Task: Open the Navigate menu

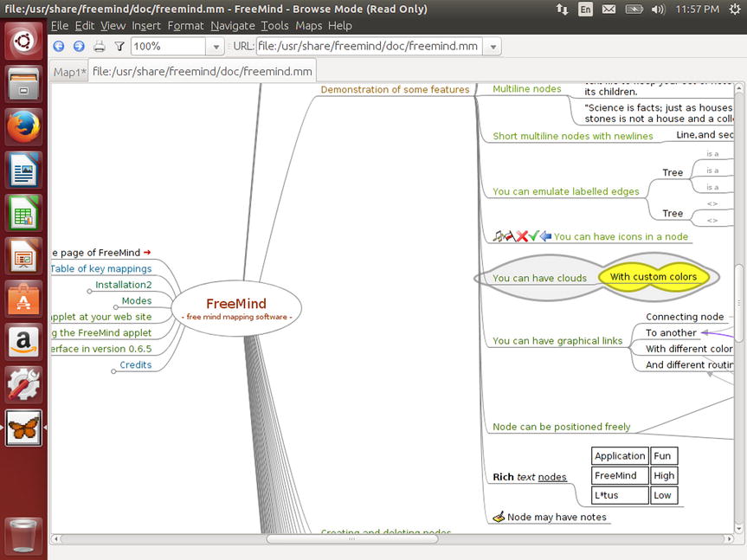Action: pos(233,26)
